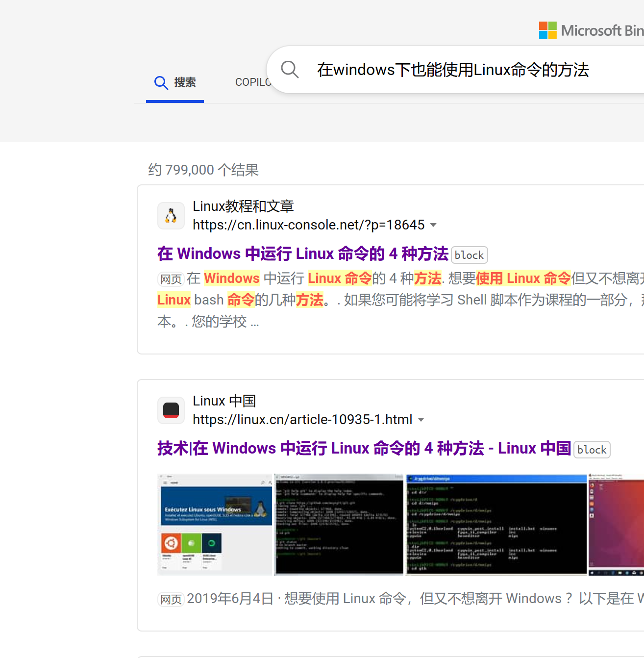Screen dimensions: 644x658
Task: Expand dropdown next to cn.linux-console.net URL
Action: [x=433, y=225]
